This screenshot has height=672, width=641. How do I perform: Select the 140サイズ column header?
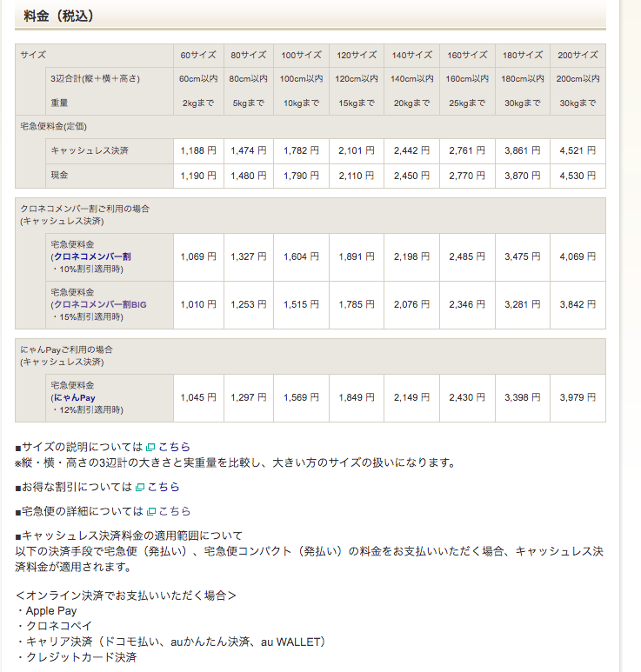coord(412,56)
